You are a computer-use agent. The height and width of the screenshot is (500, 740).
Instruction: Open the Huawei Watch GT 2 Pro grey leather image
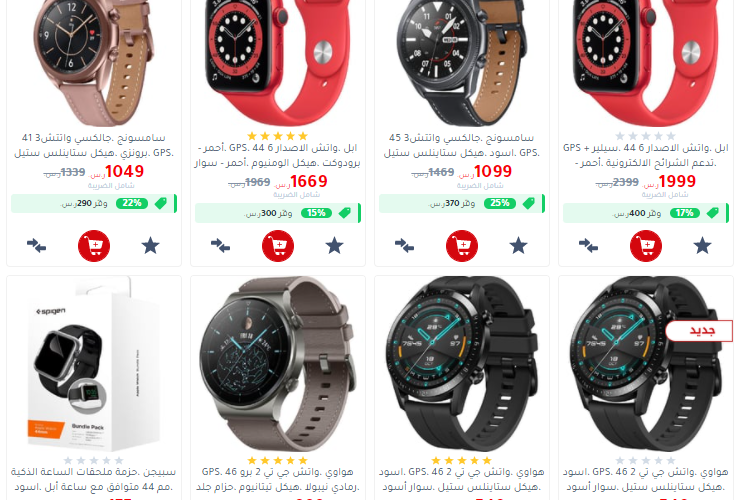[278, 364]
